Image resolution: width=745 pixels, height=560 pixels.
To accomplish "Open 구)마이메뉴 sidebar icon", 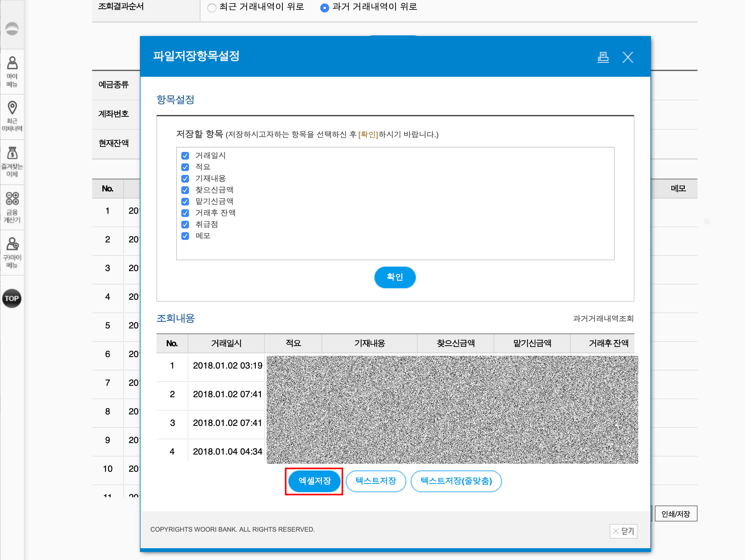I will [x=12, y=253].
